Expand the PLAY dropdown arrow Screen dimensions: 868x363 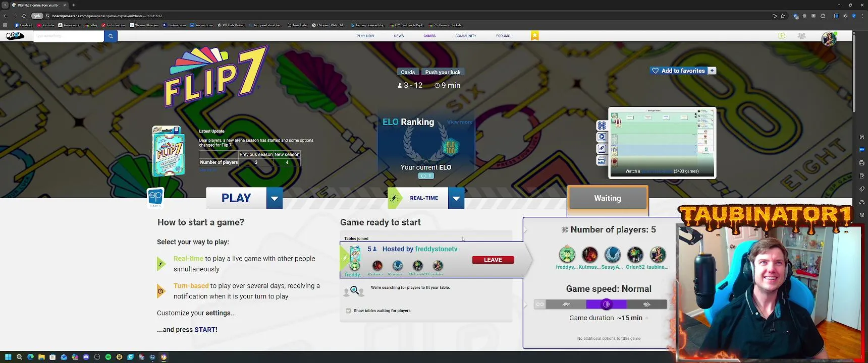click(x=275, y=198)
